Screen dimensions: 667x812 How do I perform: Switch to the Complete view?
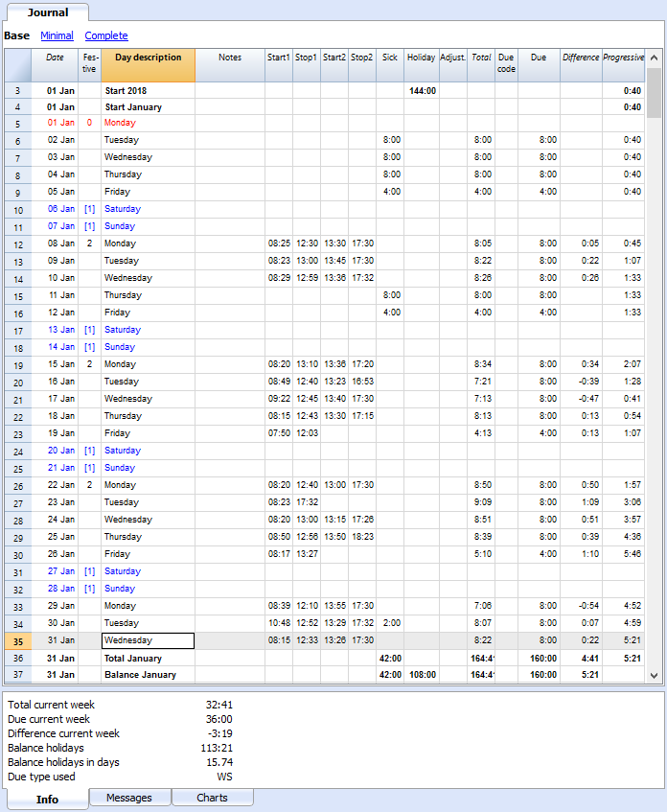[x=106, y=35]
